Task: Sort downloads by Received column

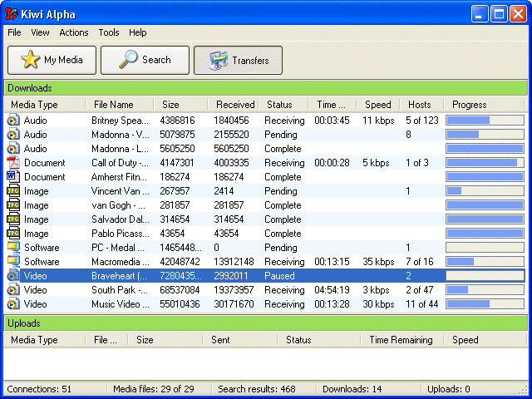Action: [234, 105]
